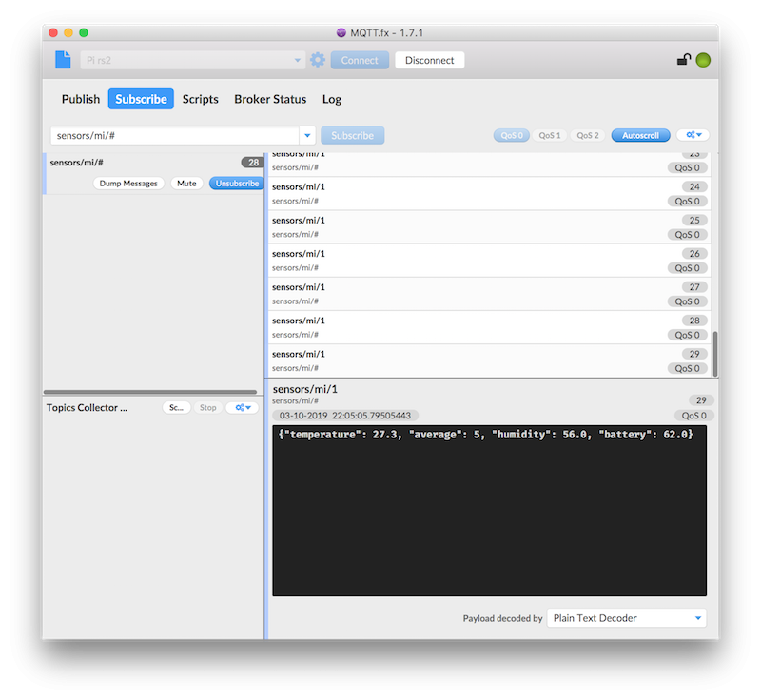Click the Payload decoded by label
The width and height of the screenshot is (761, 700).
(502, 618)
